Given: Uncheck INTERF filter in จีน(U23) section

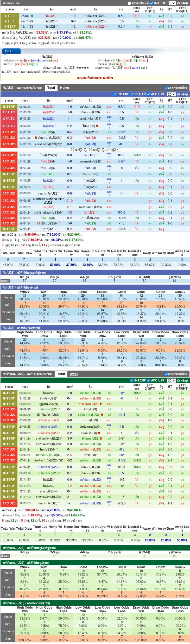Looking at the screenshot, I should pos(115,94).
